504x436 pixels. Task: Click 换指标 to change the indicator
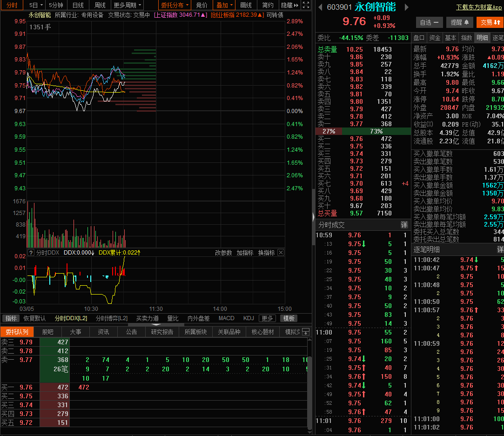pos(267,253)
